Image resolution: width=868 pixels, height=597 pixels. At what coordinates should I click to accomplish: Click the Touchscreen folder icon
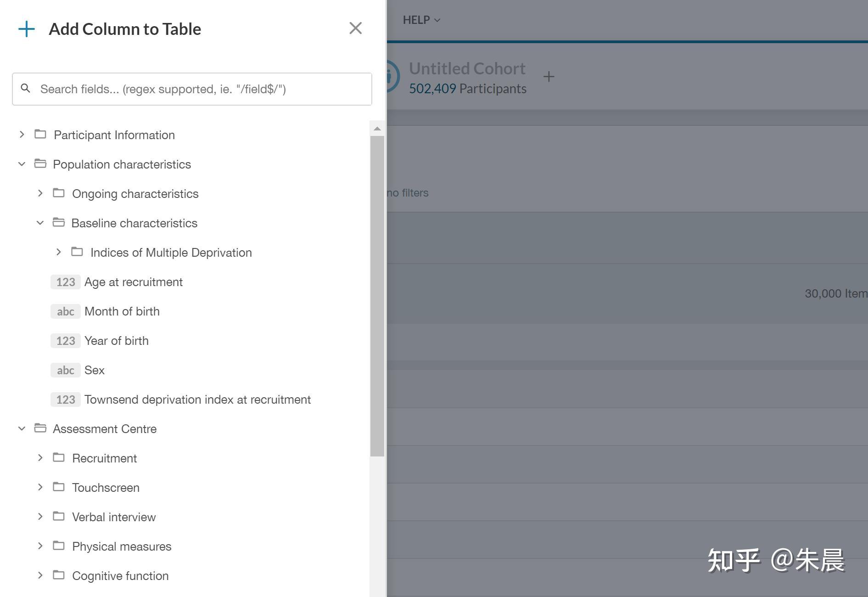pyautogui.click(x=59, y=487)
